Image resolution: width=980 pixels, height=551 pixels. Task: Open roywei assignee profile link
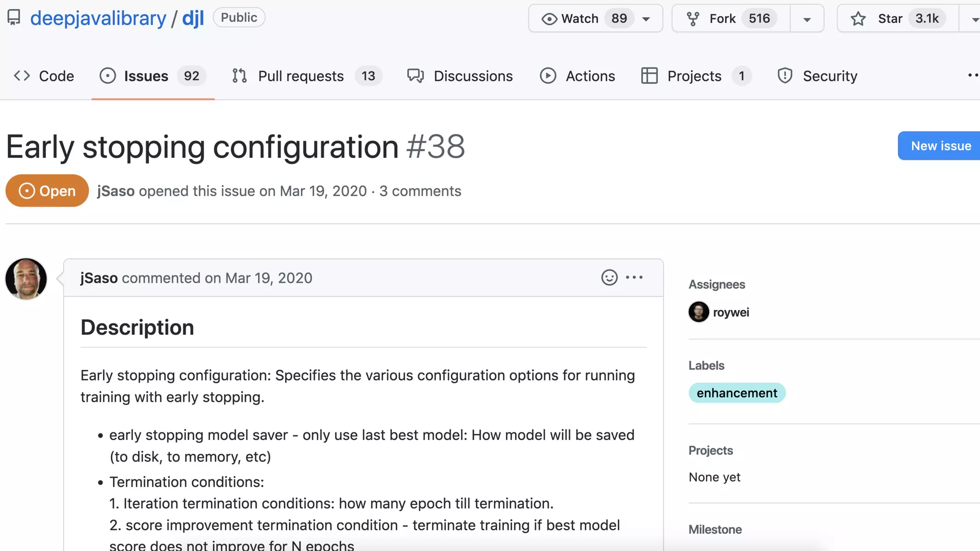731,312
